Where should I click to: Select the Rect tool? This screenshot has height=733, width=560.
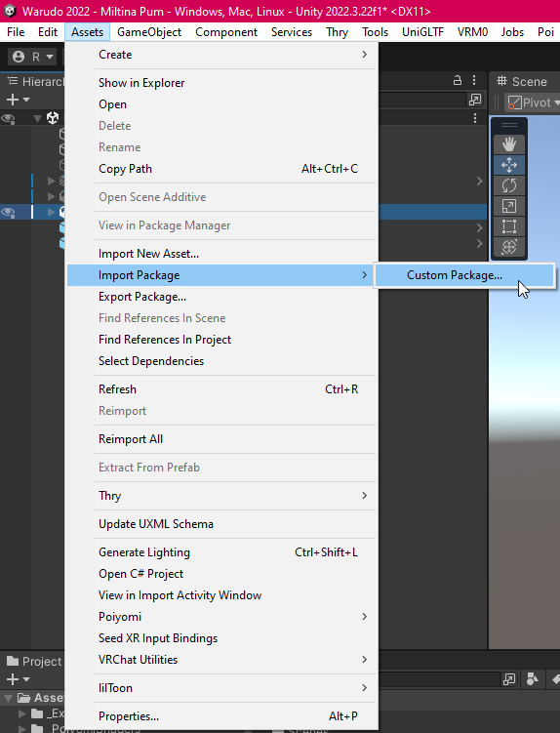[x=509, y=226]
